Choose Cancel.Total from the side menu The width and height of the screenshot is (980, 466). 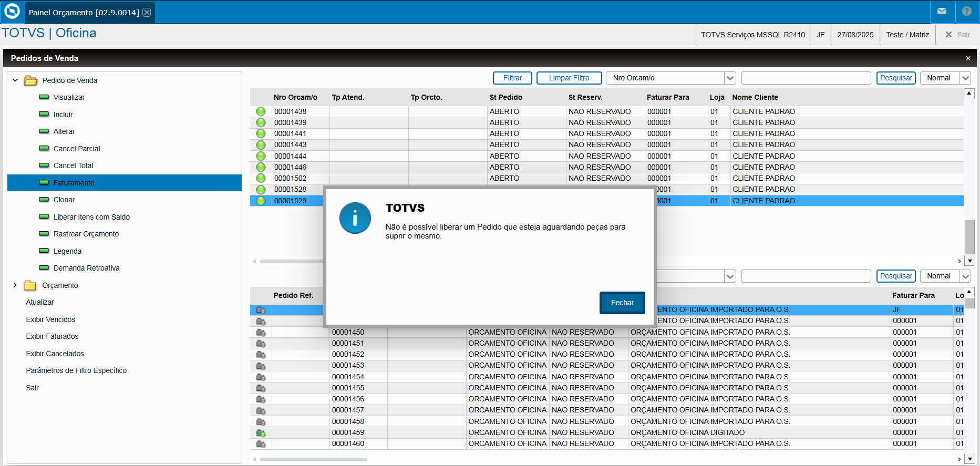click(74, 165)
